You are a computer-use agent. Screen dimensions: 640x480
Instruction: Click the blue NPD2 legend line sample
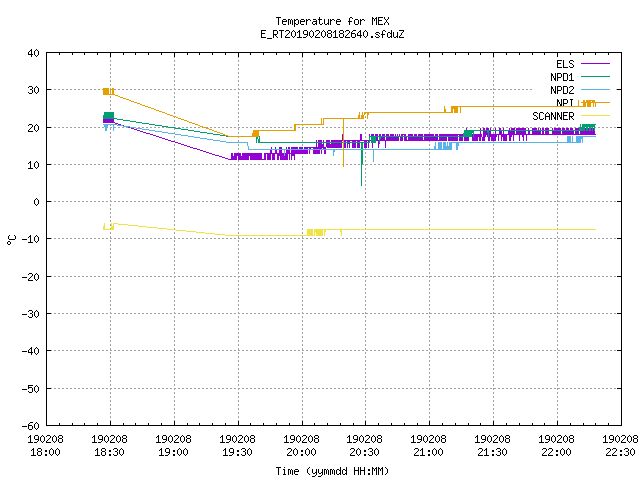[x=595, y=89]
